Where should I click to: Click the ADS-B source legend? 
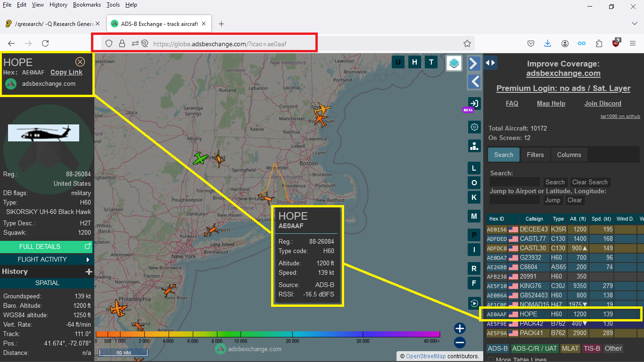(497, 348)
